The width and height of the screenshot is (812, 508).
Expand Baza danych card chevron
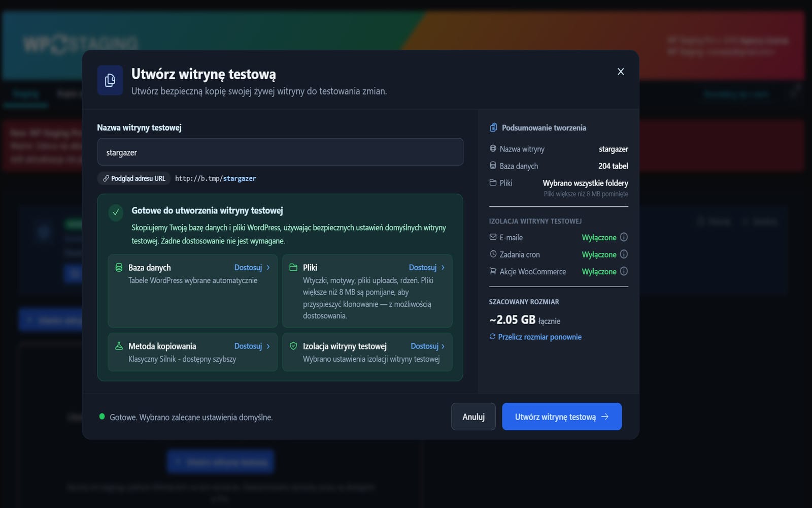pos(268,268)
